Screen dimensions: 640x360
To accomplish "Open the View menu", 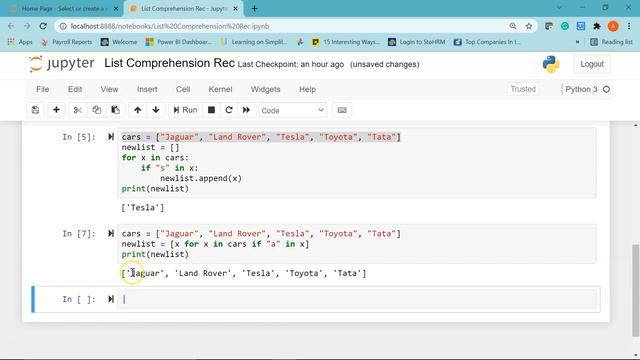I will point(109,89).
